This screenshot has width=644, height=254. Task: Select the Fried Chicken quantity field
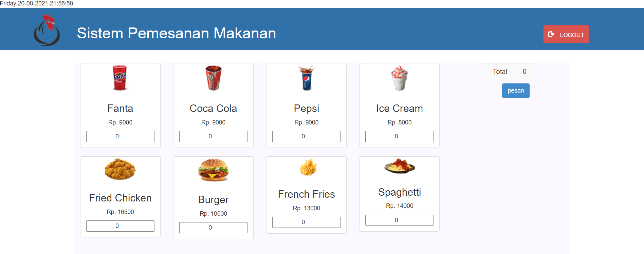coord(120,226)
